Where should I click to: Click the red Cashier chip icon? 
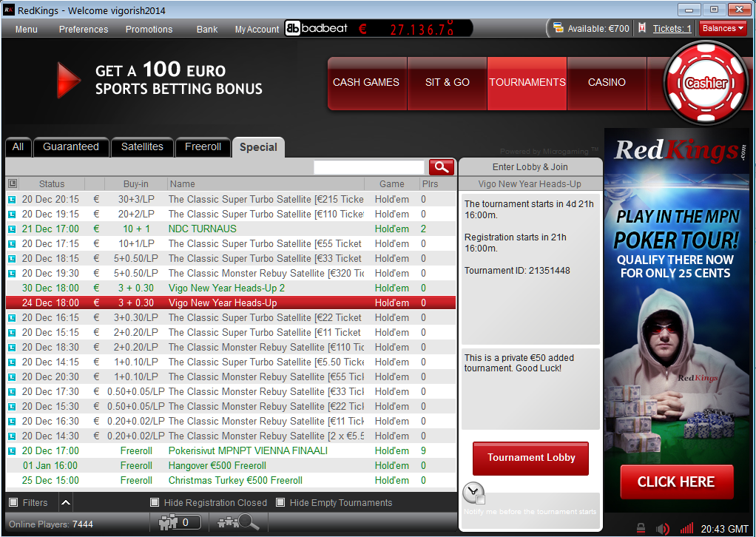(x=705, y=83)
